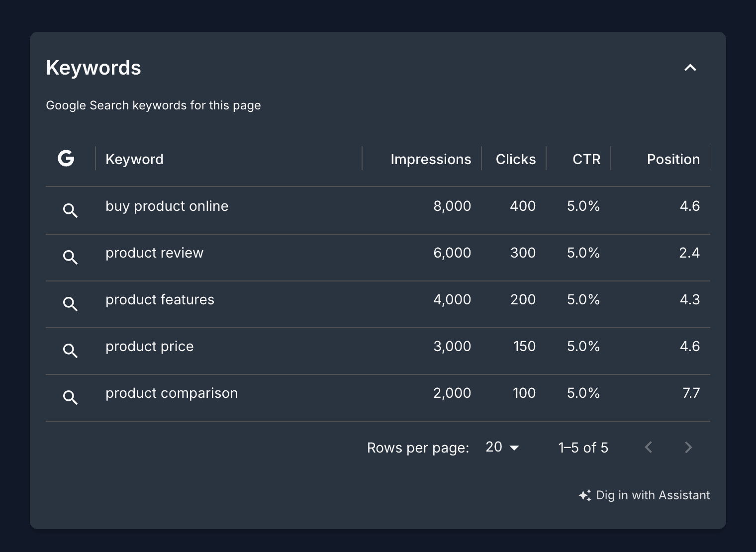
Task: Click the 100 clicks value
Action: pos(524,393)
